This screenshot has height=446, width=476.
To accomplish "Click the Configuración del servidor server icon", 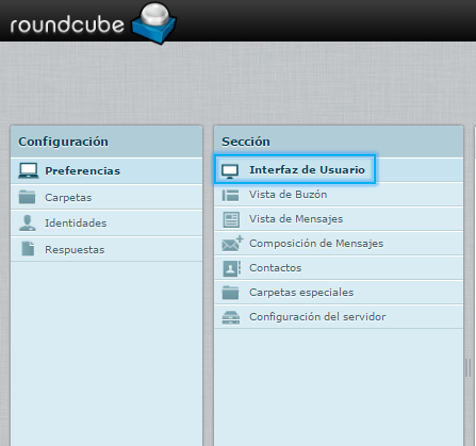I will point(231,317).
